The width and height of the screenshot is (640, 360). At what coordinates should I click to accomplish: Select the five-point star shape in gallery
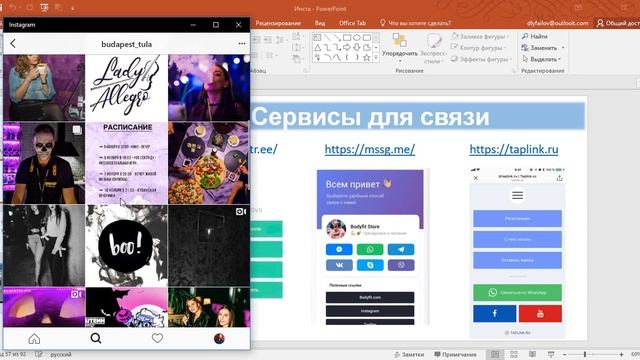367,58
